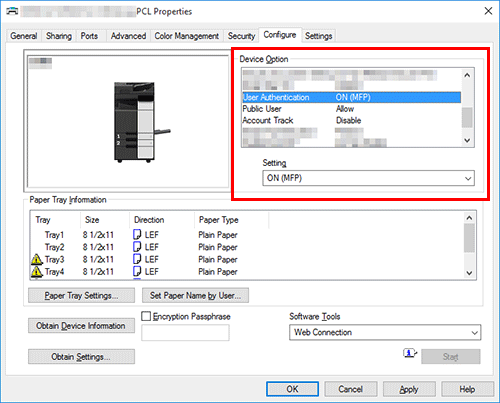Screen dimensions: 500x403
Task: Click the Encryption Passphrase text field
Action: [185, 333]
